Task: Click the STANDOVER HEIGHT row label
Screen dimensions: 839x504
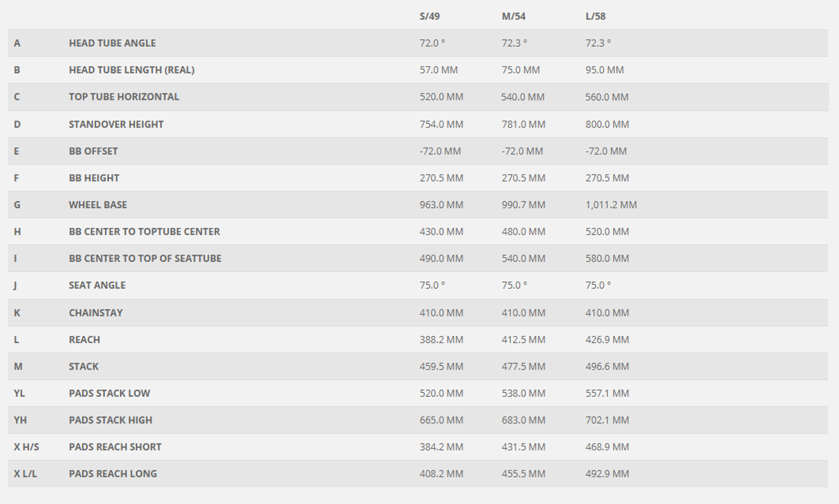Action: (116, 124)
